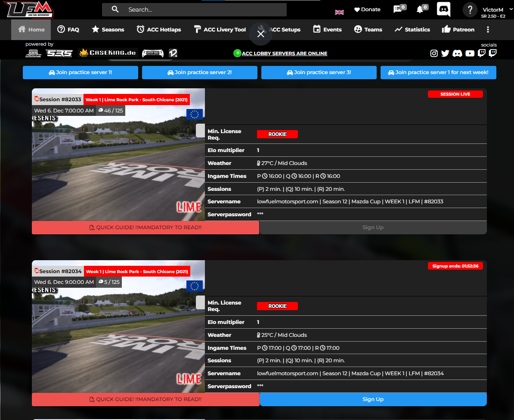The height and width of the screenshot is (420, 514).
Task: Click the EU flag on session #82033
Action: pos(195,114)
